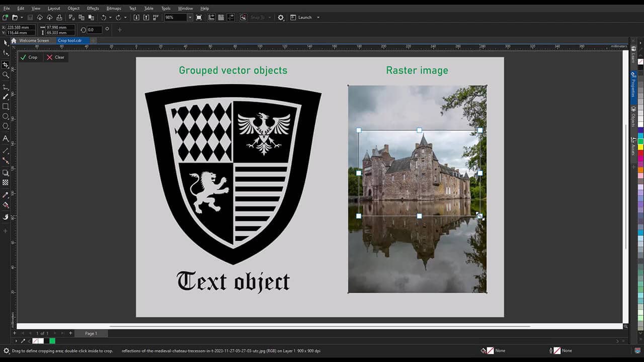Click the Export icon

tap(146, 17)
